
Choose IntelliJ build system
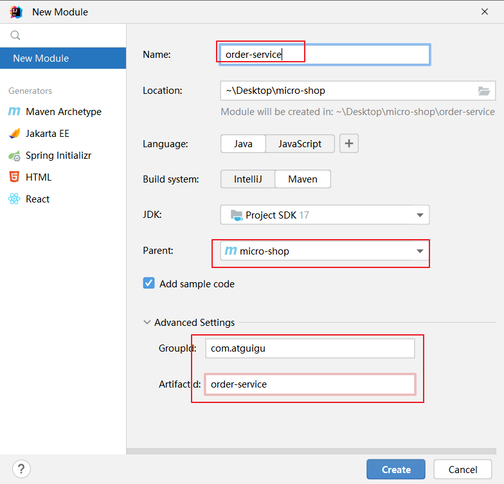[248, 179]
